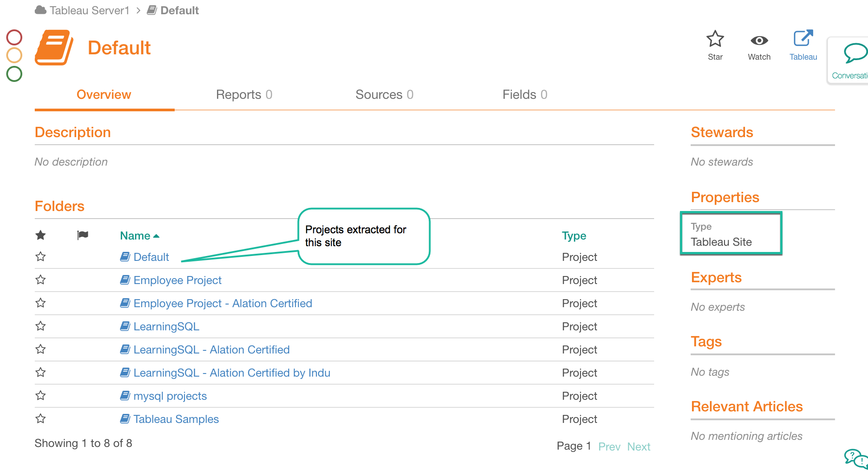Star LearningSQL - Alation Certified row

41,349
